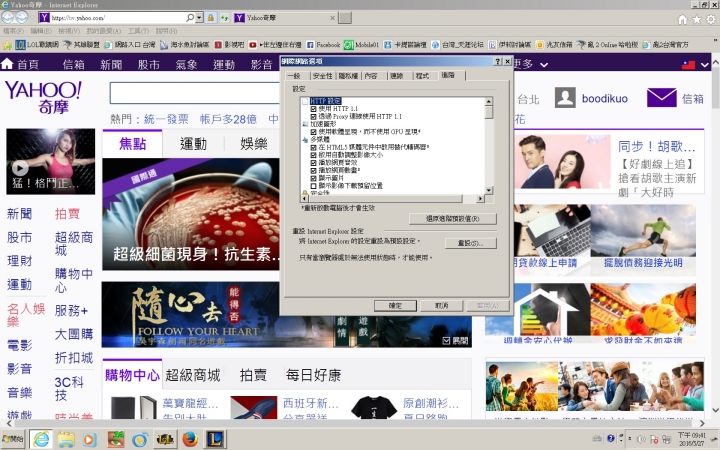The width and height of the screenshot is (720, 450).
Task: Click the dialog help question-mark button
Action: 498,62
